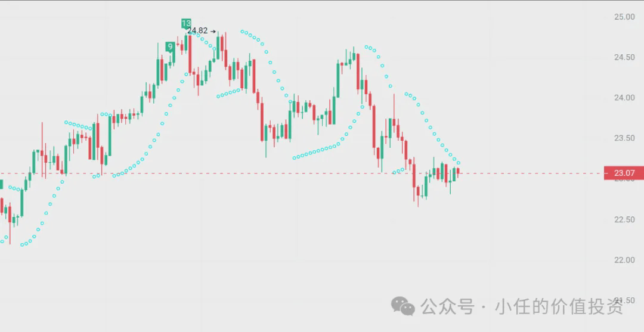
Task: Click the 23.50 price axis label
Action: (x=624, y=138)
